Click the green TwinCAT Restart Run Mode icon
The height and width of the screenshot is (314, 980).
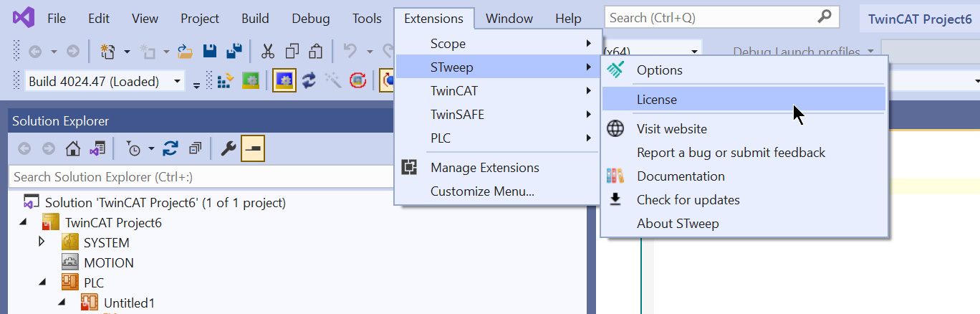250,81
